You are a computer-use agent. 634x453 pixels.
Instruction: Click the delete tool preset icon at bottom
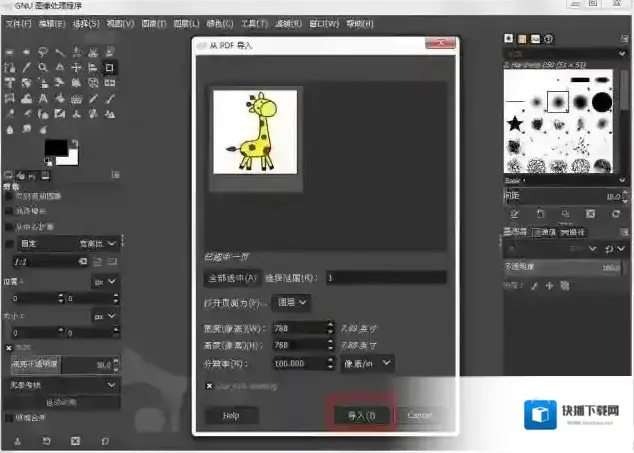(76, 441)
